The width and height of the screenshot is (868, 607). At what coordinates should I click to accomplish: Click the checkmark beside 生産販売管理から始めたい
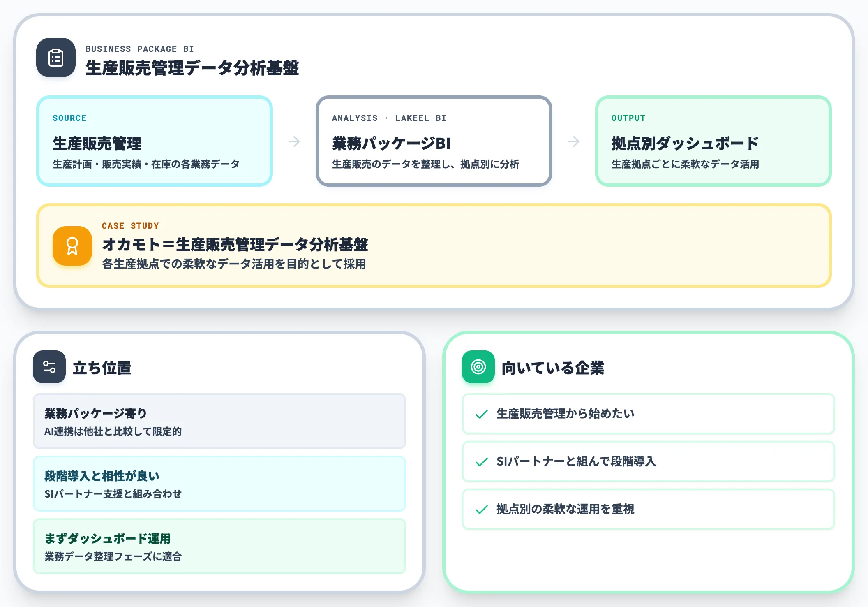pos(482,414)
